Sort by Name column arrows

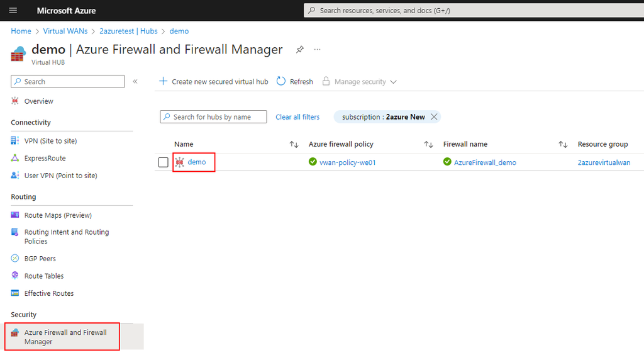tap(294, 144)
